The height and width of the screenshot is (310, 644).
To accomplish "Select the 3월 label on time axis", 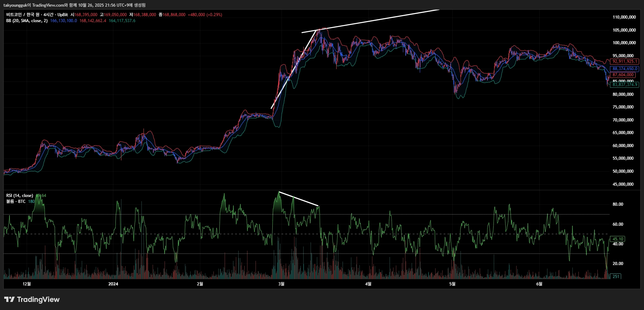I will click(281, 284).
